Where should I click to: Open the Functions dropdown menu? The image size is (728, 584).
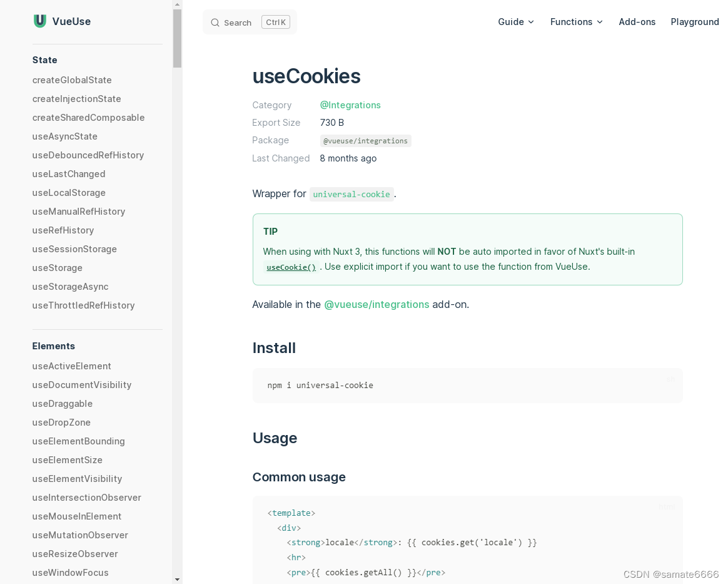pyautogui.click(x=575, y=21)
